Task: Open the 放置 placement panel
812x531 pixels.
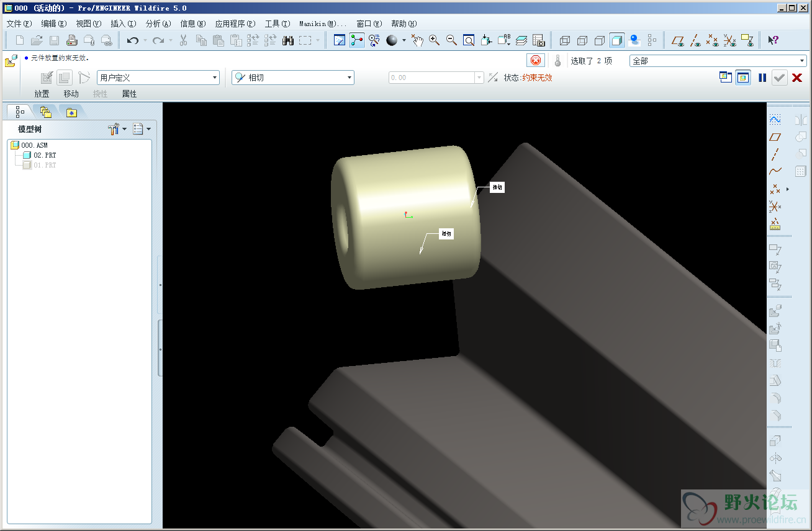Action: (42, 94)
